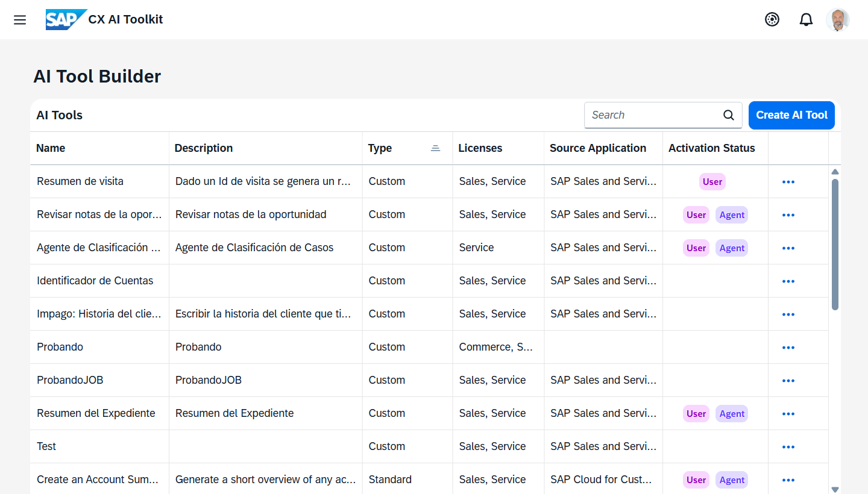Click the SAP logo

65,20
